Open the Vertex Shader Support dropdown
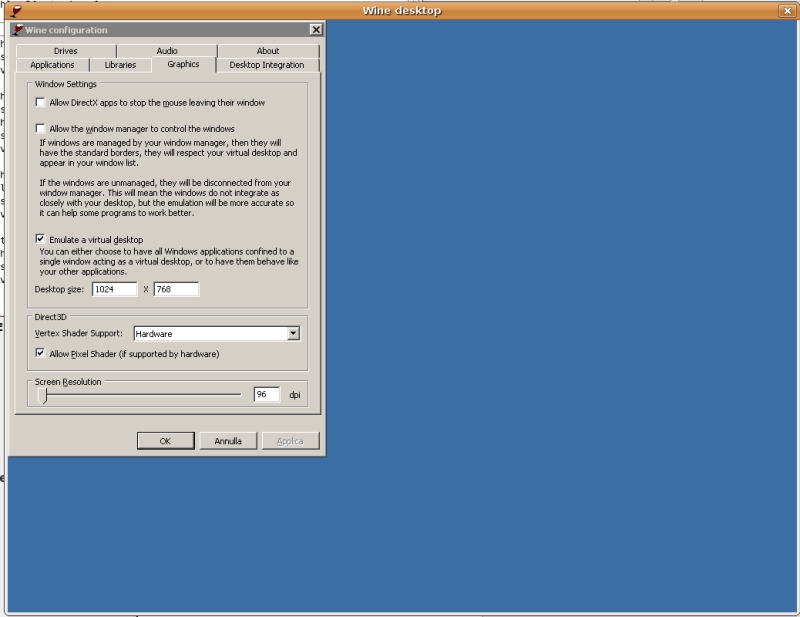 tap(217, 334)
